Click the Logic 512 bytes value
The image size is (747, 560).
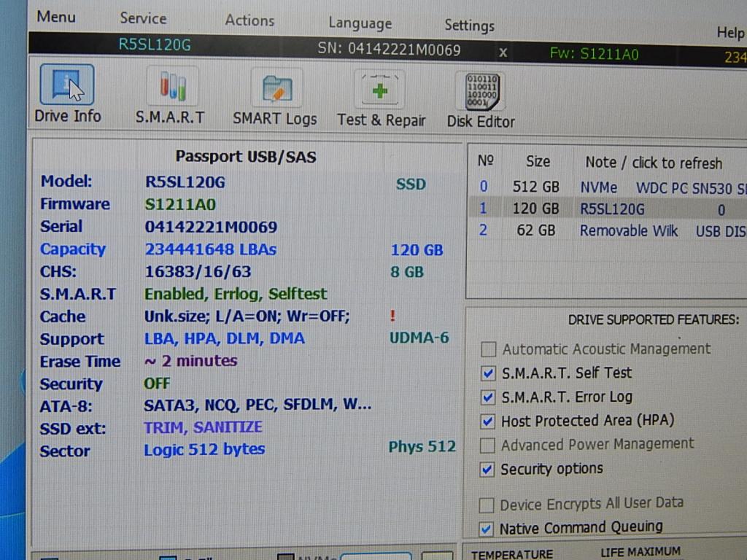(204, 449)
